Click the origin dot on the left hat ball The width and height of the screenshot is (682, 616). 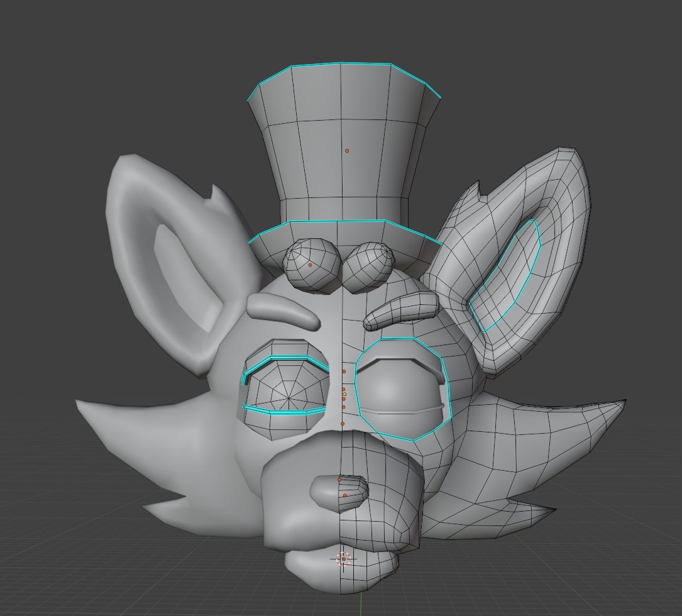coord(310,265)
